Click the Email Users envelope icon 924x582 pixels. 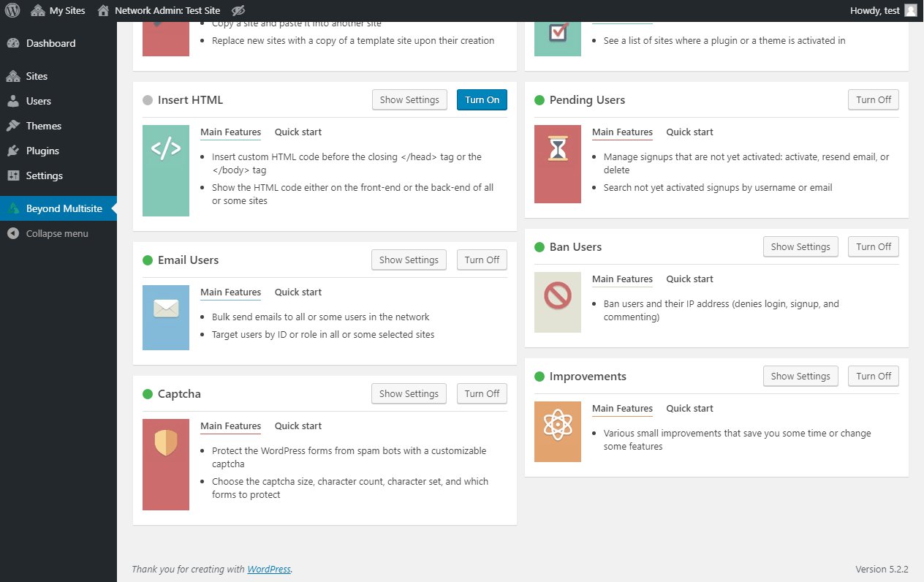click(165, 317)
